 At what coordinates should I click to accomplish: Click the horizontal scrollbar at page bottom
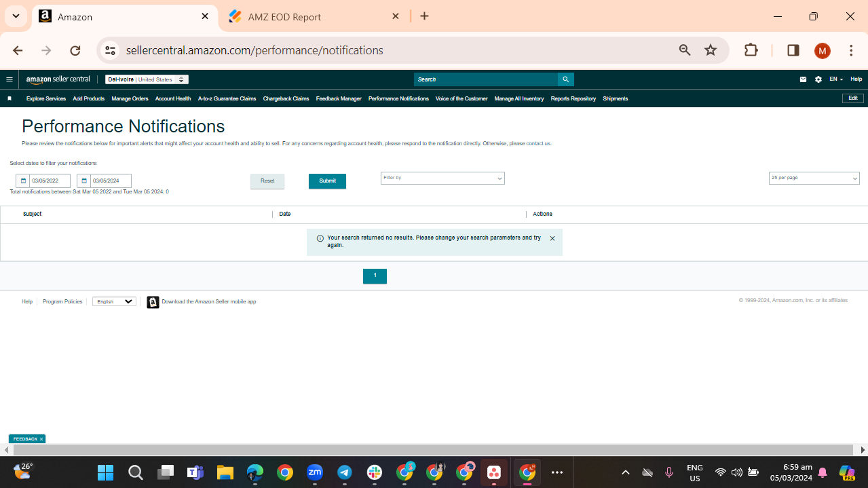tap(433, 450)
